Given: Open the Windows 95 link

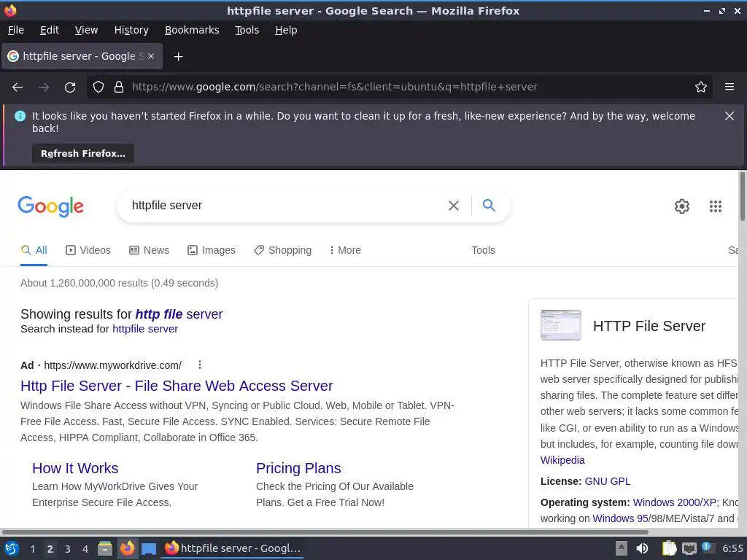Looking at the screenshot, I should coord(620,518).
